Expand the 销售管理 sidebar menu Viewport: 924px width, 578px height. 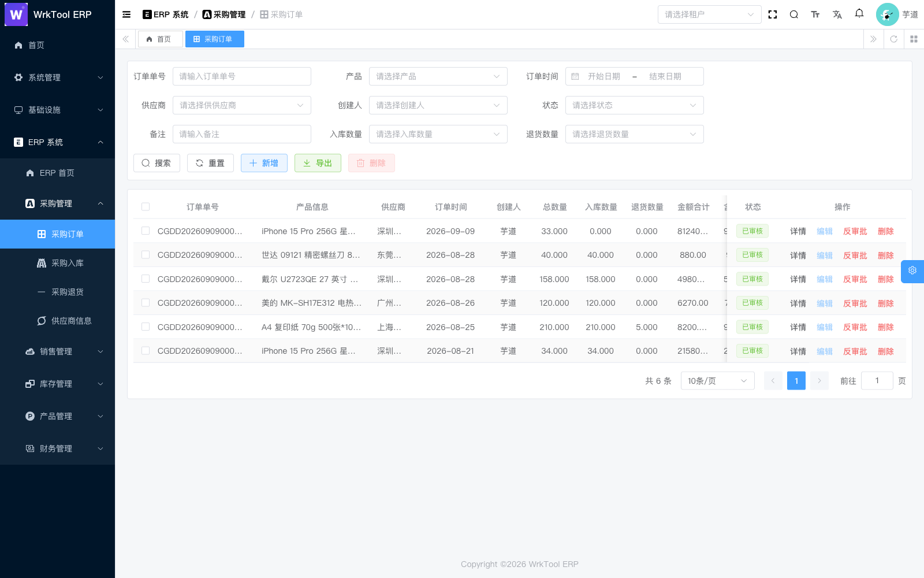(57, 351)
